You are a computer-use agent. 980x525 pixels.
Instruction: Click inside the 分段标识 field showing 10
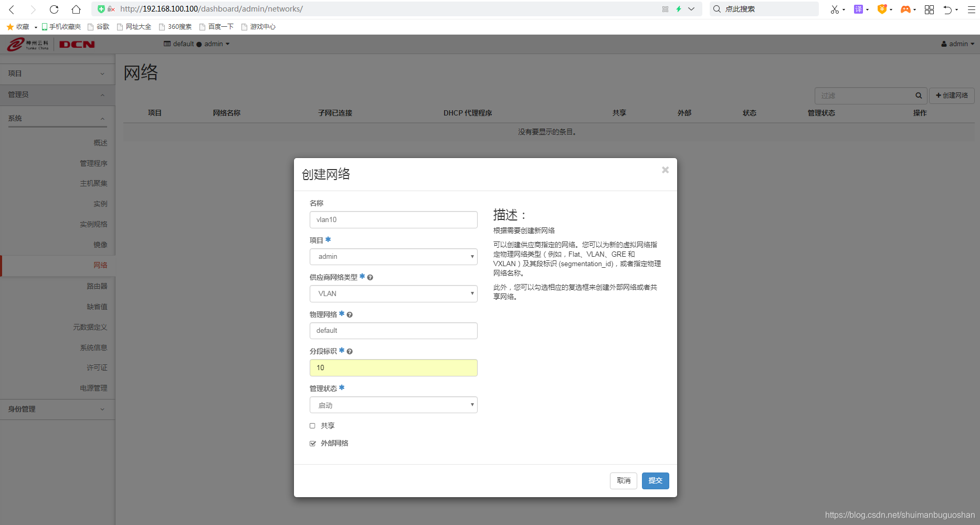pos(393,367)
